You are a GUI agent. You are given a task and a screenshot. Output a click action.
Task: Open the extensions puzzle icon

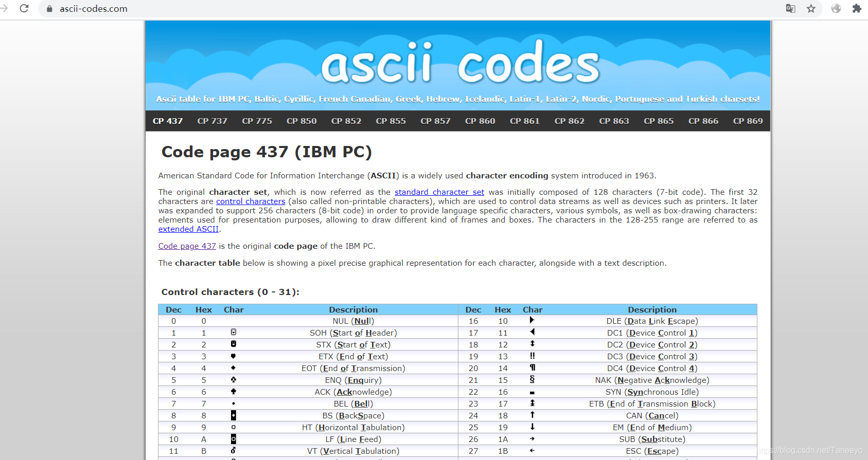tap(857, 8)
